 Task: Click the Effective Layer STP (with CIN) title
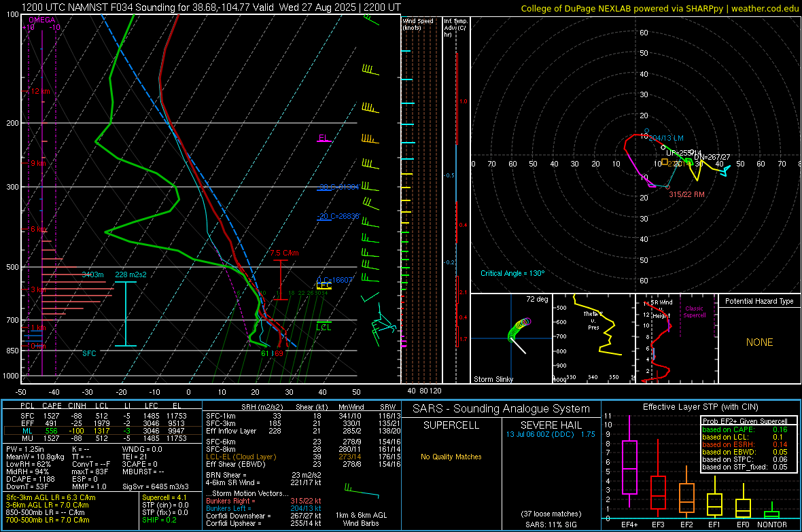point(700,407)
